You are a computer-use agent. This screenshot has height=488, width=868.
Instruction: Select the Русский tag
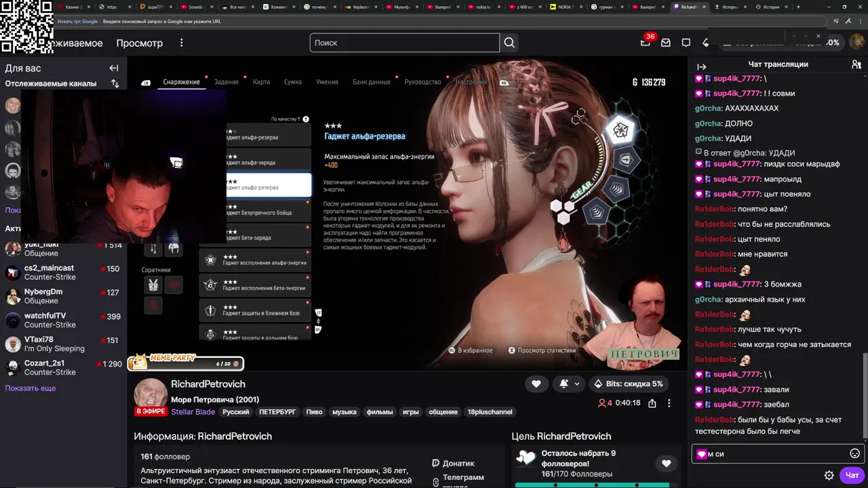point(236,411)
